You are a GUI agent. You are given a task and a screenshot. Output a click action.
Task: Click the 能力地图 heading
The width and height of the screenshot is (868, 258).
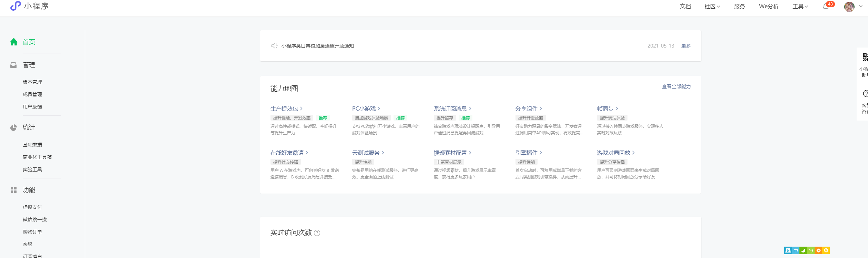(x=284, y=89)
